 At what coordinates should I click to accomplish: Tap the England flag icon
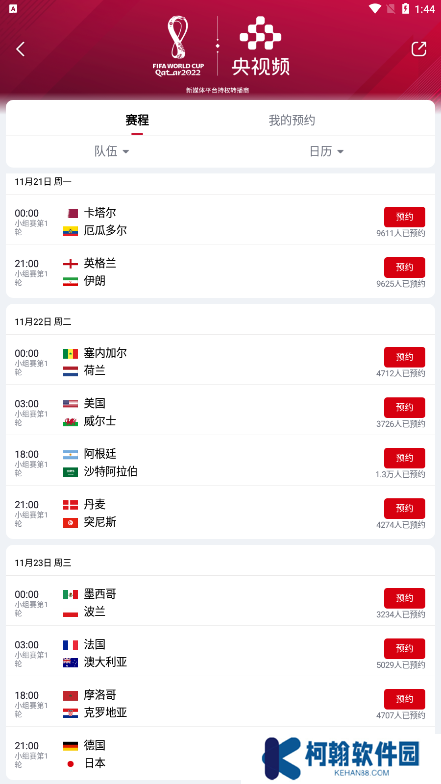click(x=70, y=264)
